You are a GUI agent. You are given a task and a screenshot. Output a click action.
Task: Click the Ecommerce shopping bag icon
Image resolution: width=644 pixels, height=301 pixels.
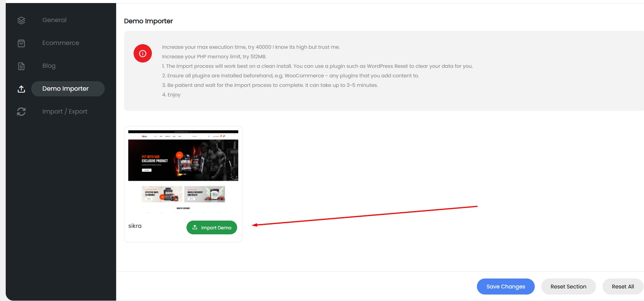point(21,43)
